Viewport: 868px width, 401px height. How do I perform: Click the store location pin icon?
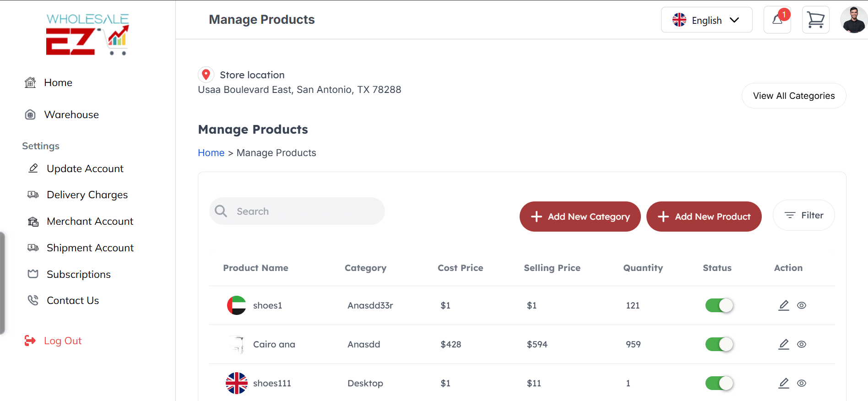(x=206, y=75)
